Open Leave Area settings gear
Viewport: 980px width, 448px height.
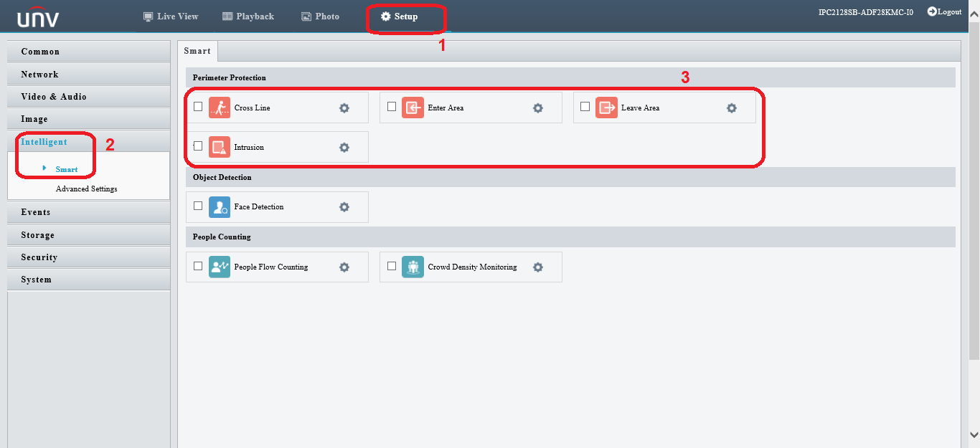[x=731, y=108]
